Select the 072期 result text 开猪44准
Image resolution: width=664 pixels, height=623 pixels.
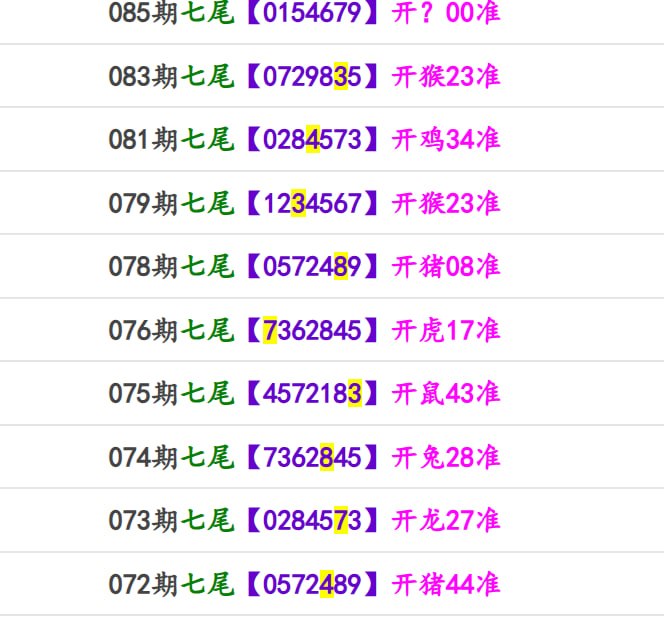(446, 584)
